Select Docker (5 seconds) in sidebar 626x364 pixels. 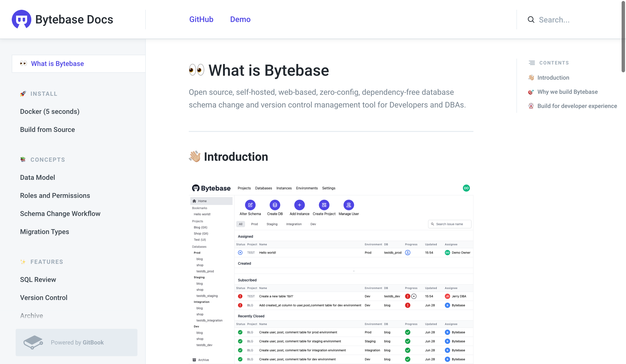coord(50,111)
